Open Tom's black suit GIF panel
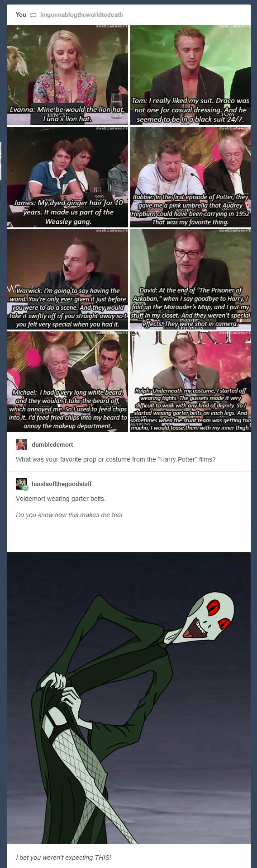The image size is (257, 868). coord(190,75)
